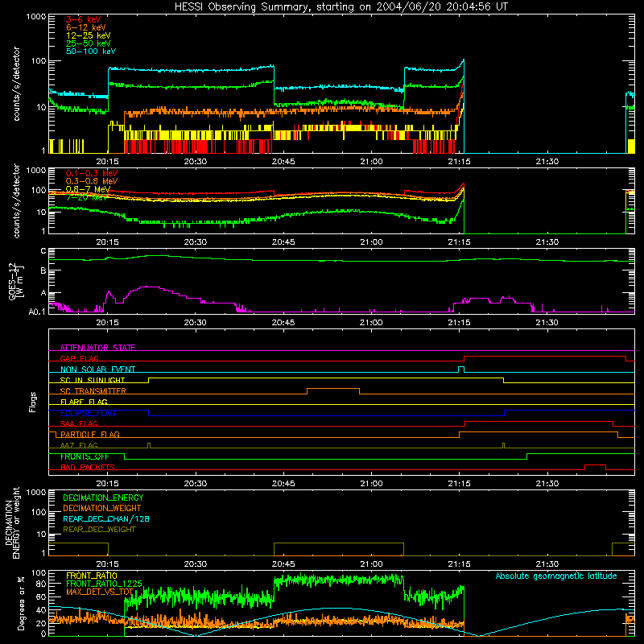Click the DECIMATION_WEIGHT legend label
The width and height of the screenshot is (644, 644).
[102, 508]
